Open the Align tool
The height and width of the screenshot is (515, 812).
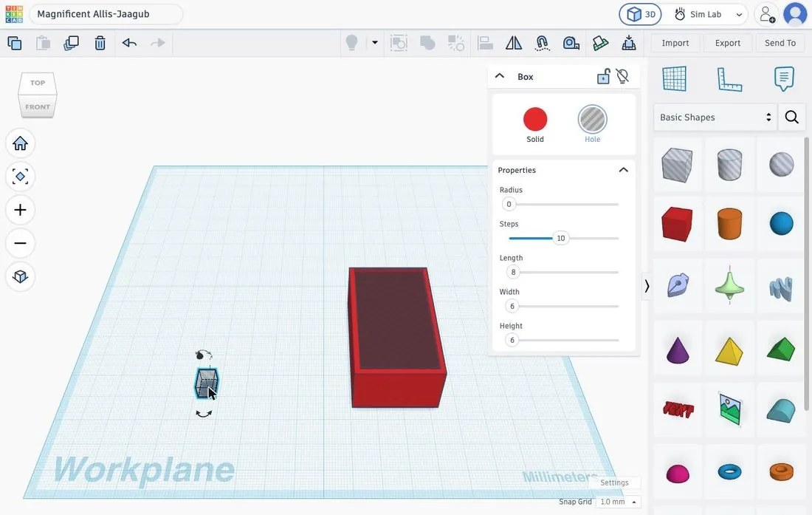tap(485, 43)
